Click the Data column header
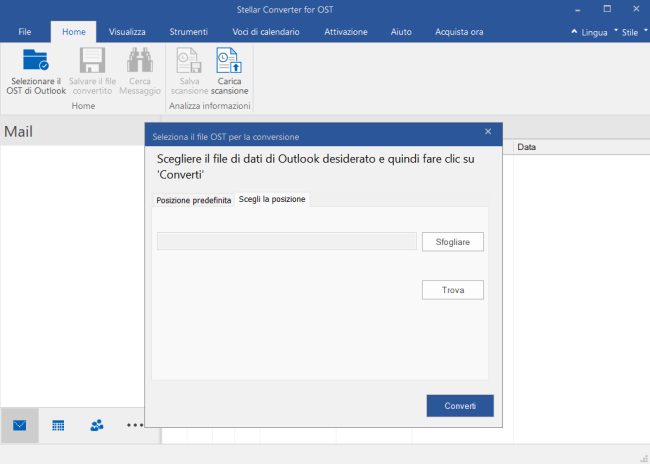 click(581, 147)
